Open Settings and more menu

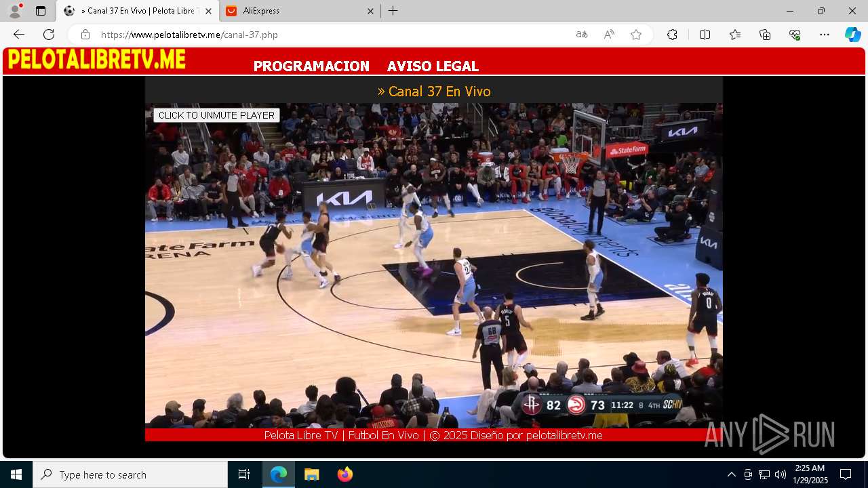pos(825,35)
